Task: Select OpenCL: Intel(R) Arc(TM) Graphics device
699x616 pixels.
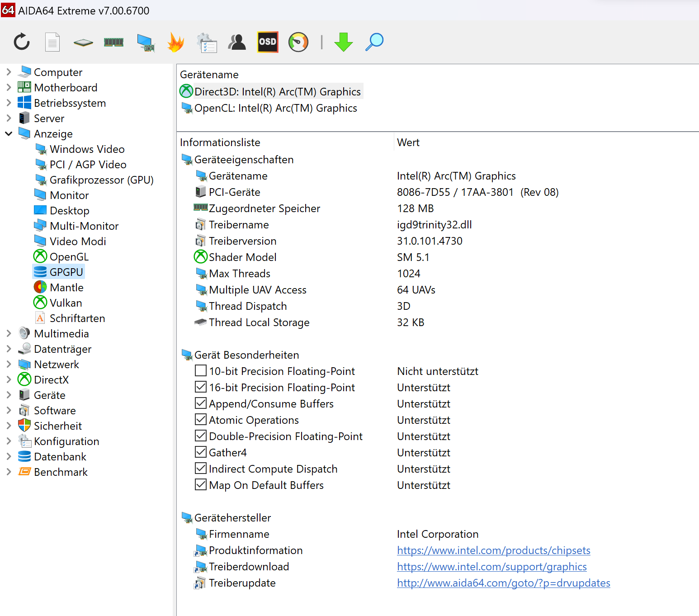Action: point(269,108)
